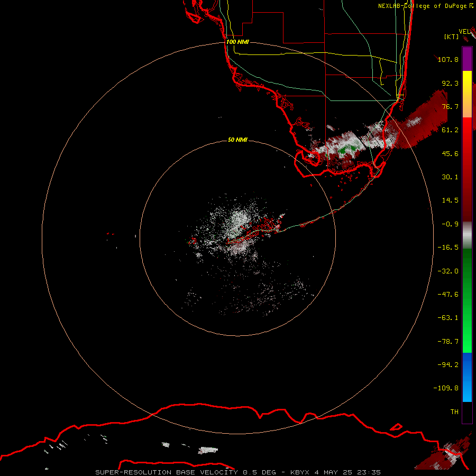Pick the blue segment of the color bar

[467, 377]
